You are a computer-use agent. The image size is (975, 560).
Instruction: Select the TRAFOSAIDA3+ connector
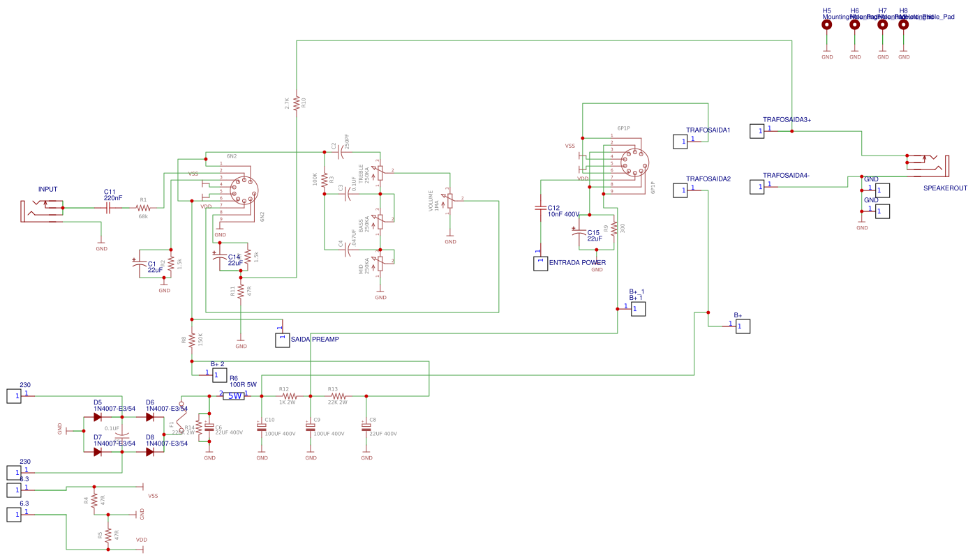tap(759, 130)
